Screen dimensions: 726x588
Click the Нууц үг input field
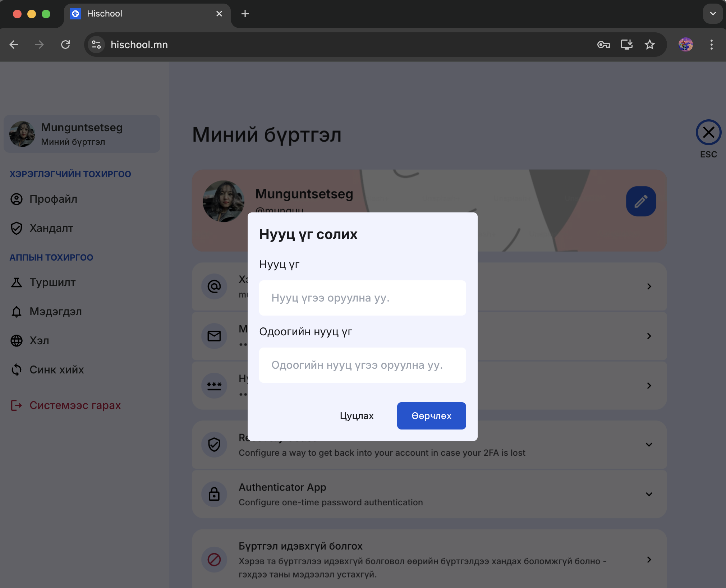pos(362,298)
